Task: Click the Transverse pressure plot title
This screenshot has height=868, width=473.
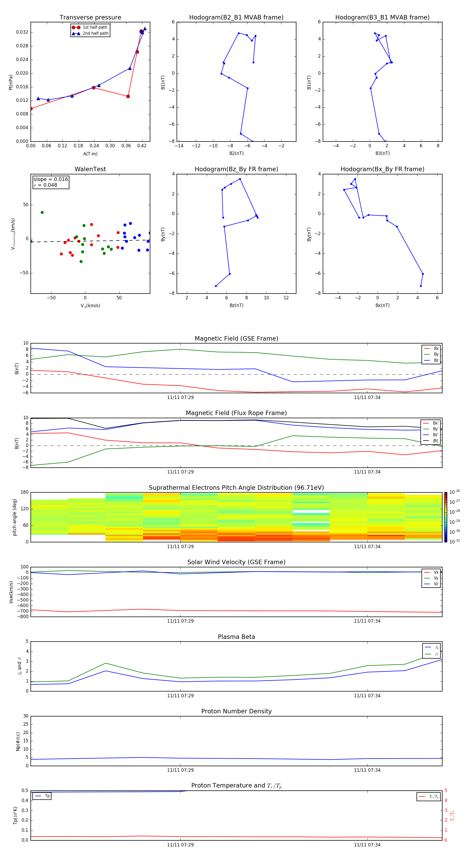Action: 90,18
